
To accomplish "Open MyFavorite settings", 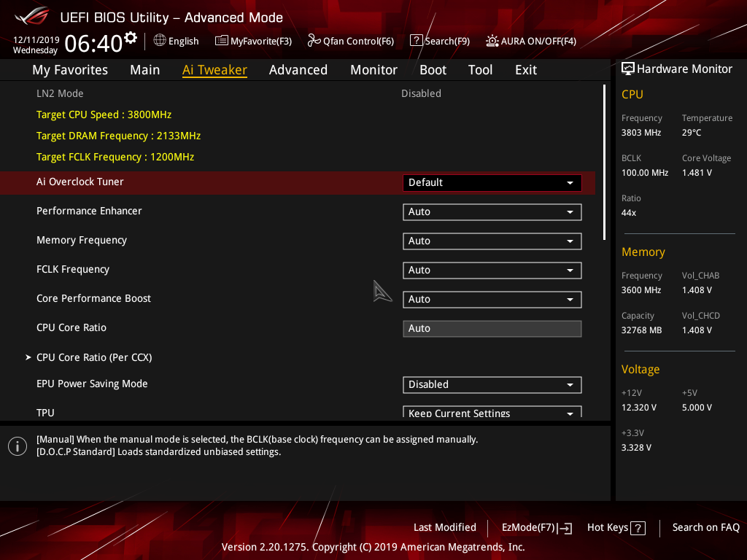I will [x=253, y=41].
